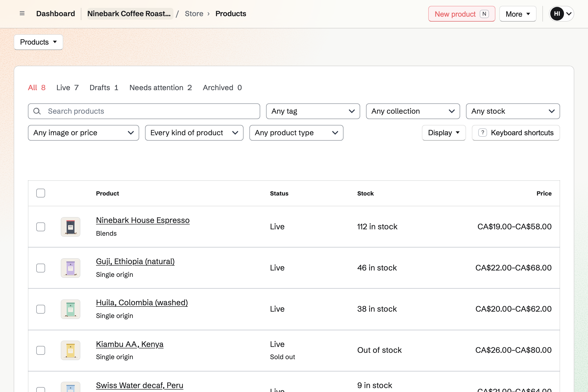Open the Guji, Ethiopia (natural) link
The image size is (588, 392).
(x=135, y=261)
